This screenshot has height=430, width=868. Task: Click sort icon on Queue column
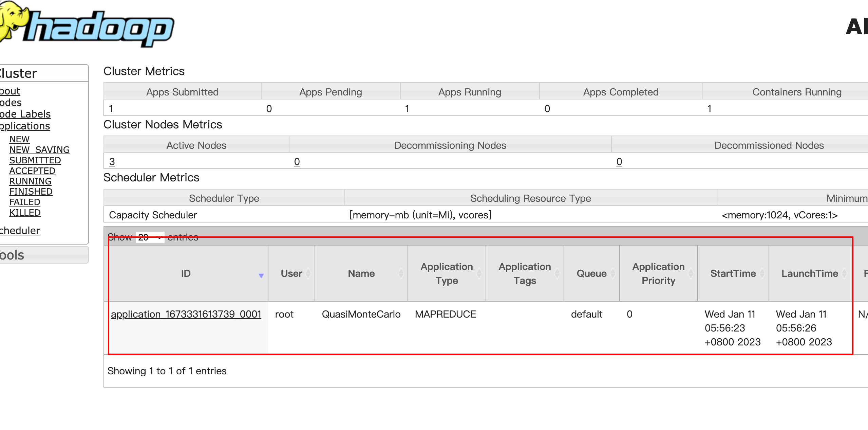point(613,273)
